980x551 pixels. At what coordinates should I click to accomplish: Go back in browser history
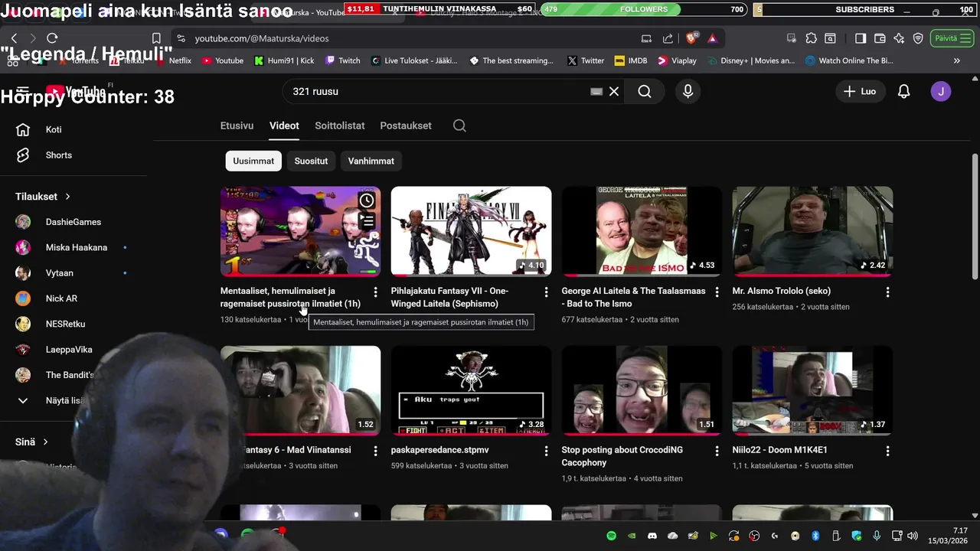14,38
